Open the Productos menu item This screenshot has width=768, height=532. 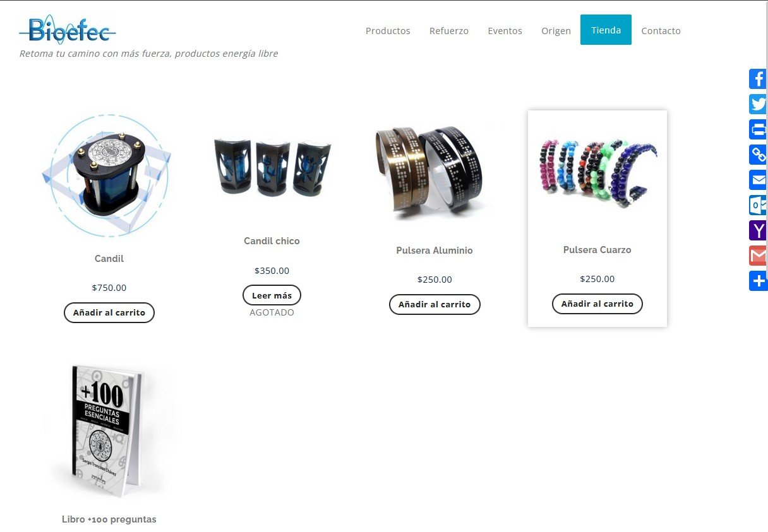click(388, 30)
